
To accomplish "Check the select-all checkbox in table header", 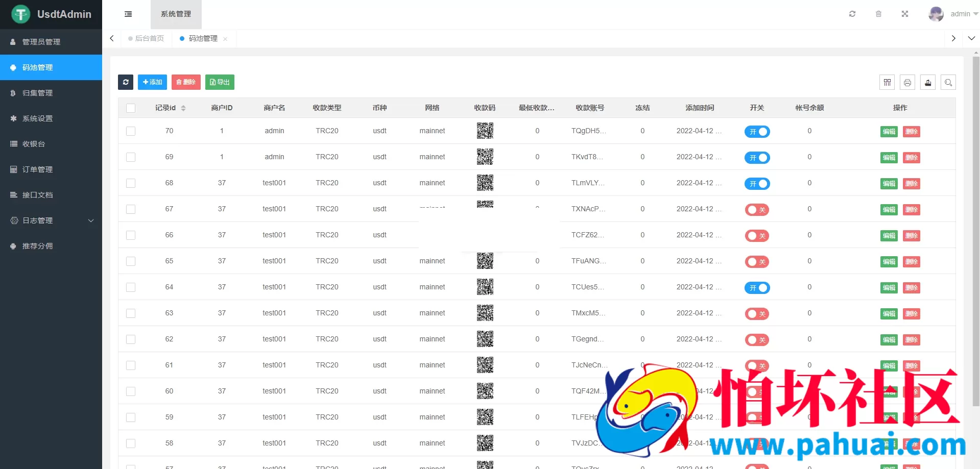I will point(131,108).
